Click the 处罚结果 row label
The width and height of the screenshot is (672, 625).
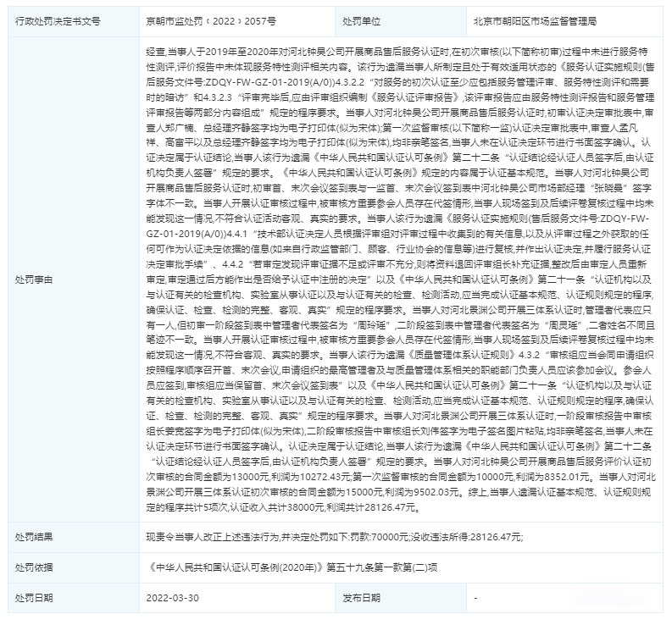[x=34, y=537]
